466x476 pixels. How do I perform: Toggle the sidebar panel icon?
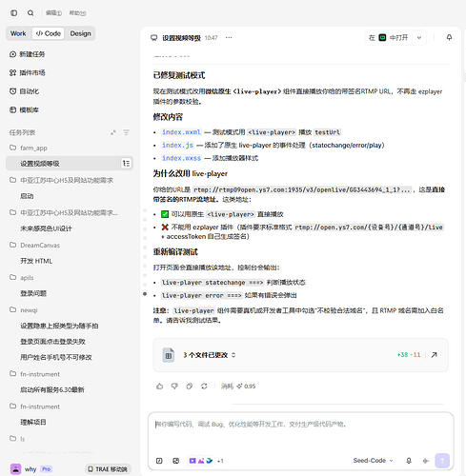(x=13, y=13)
